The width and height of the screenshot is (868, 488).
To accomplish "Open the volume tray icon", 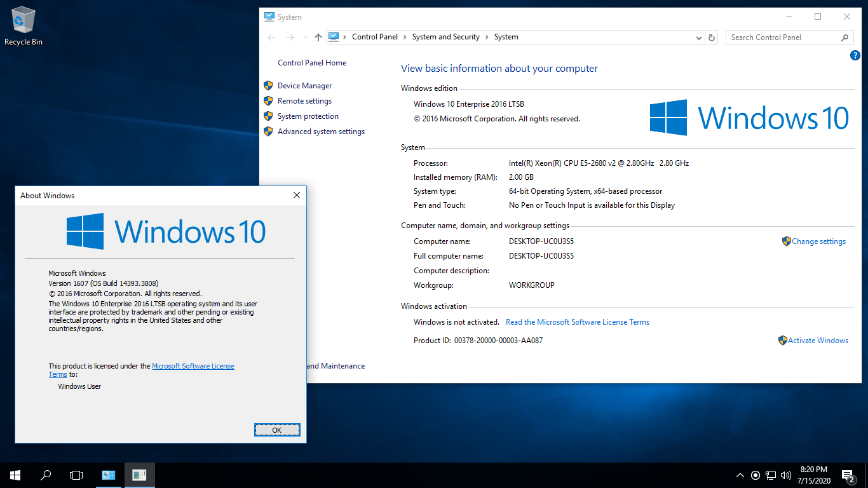I will [786, 475].
